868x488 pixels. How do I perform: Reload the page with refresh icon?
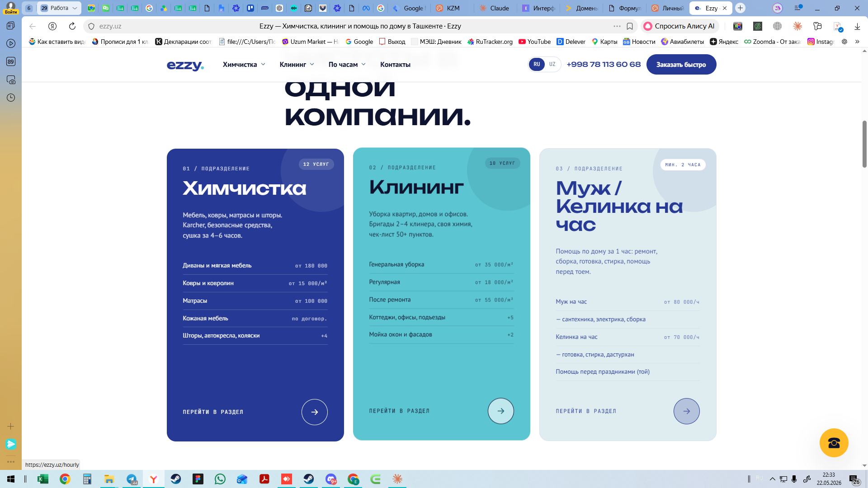pyautogui.click(x=72, y=26)
